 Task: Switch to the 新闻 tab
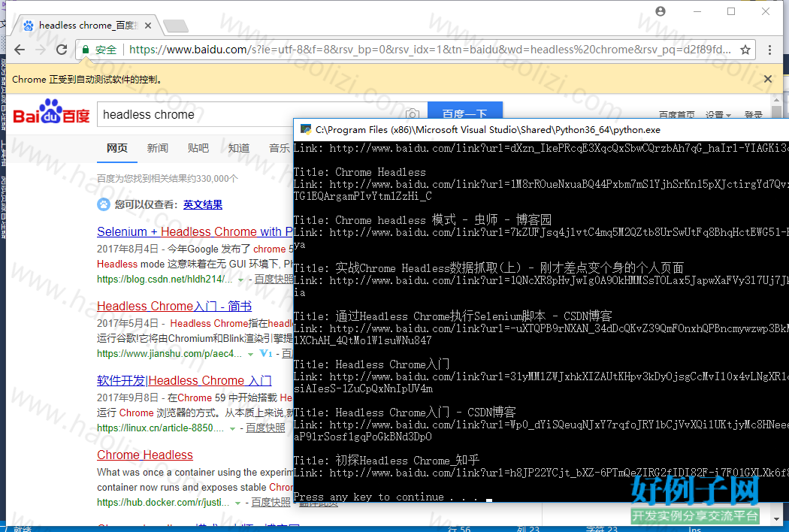coord(158,148)
